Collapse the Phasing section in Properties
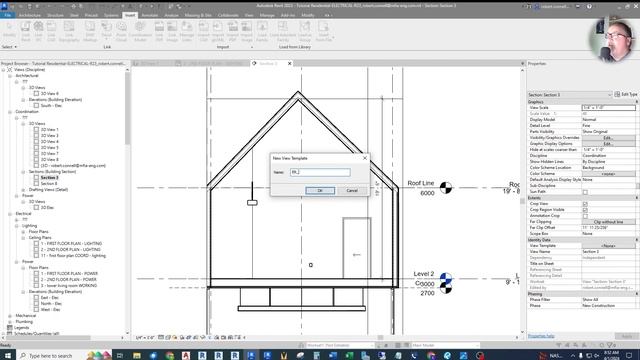The image size is (640, 360). click(636, 293)
